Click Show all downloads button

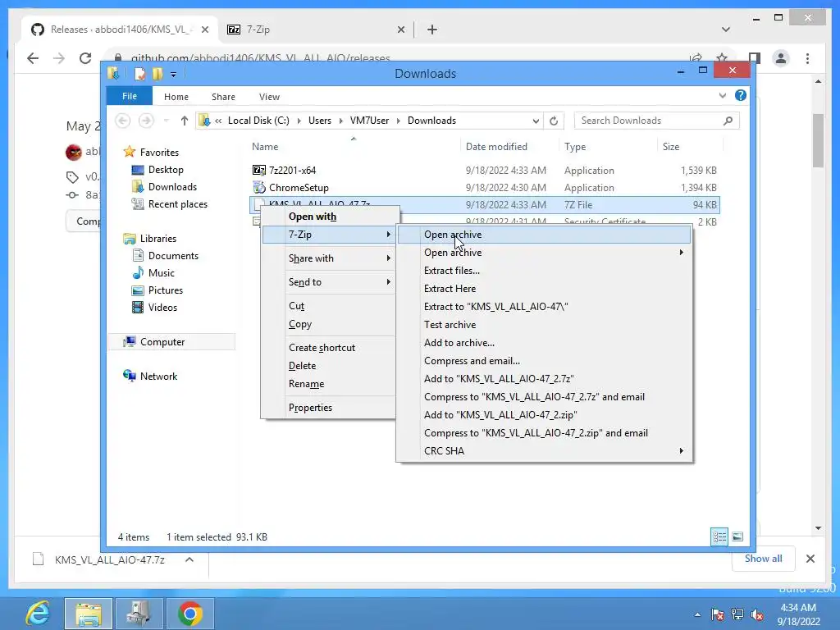pos(763,559)
